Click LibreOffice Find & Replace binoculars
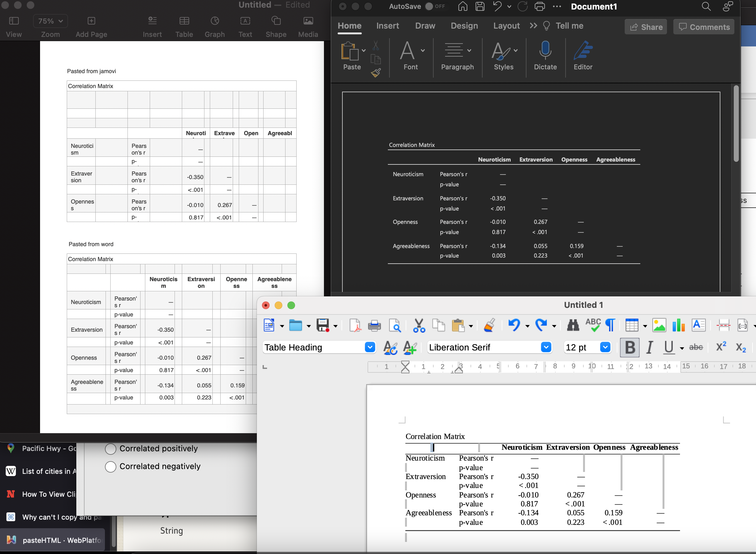756x554 pixels. click(x=573, y=325)
